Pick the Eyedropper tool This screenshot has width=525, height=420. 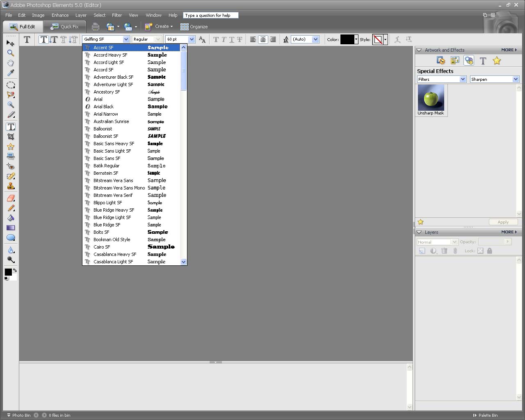click(x=11, y=73)
